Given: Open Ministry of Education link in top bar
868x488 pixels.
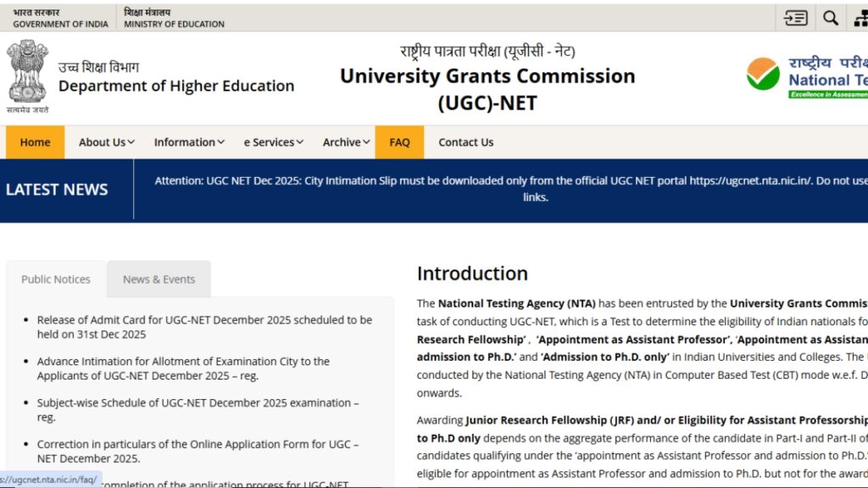Looking at the screenshot, I should pyautogui.click(x=173, y=18).
